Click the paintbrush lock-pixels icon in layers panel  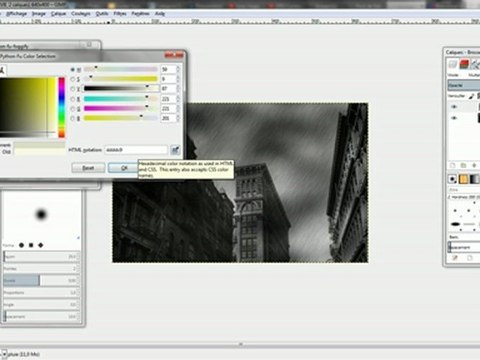coord(471,96)
